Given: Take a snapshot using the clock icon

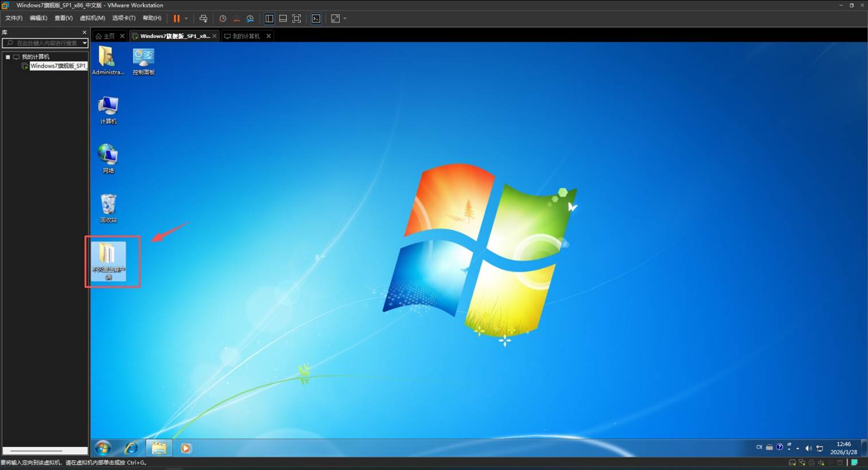Looking at the screenshot, I should tap(223, 18).
